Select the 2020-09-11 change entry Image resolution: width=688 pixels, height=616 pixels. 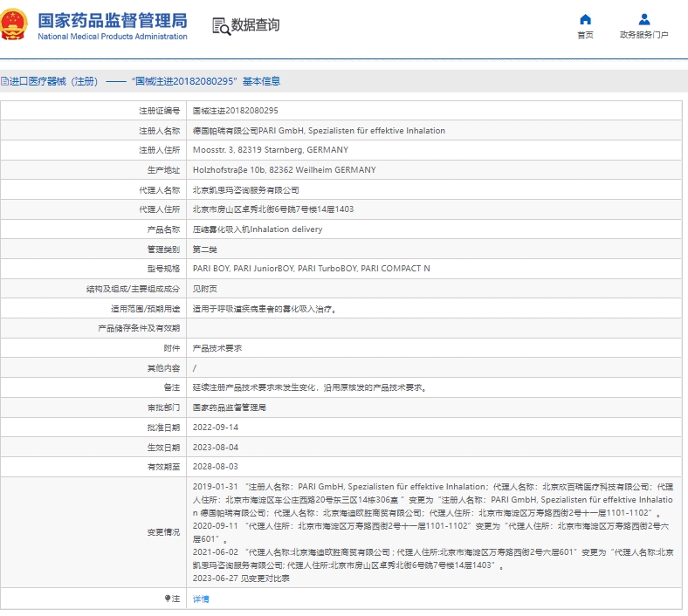(431, 532)
